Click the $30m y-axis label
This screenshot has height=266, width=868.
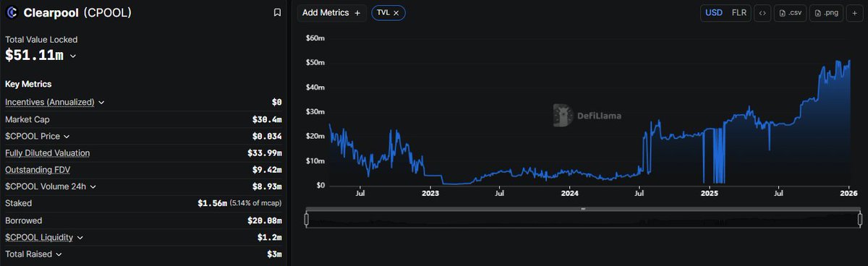pyautogui.click(x=315, y=111)
